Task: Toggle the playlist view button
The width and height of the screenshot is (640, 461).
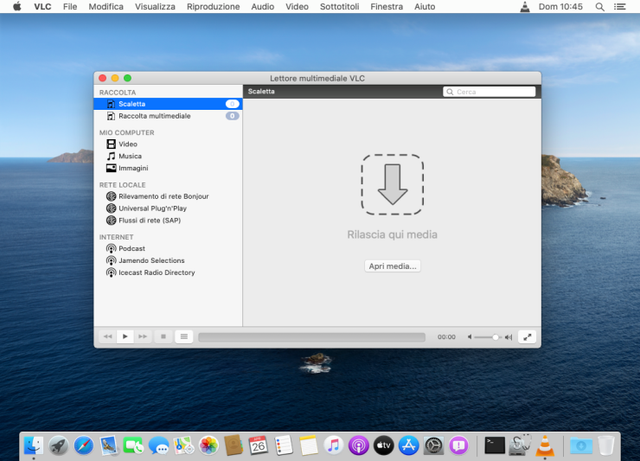Action: pyautogui.click(x=184, y=336)
